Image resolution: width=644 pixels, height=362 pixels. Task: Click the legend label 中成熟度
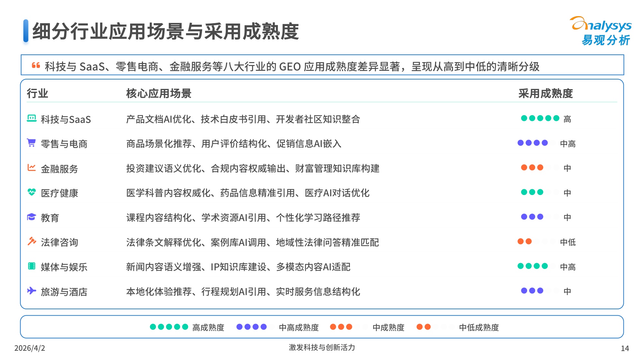388,328
